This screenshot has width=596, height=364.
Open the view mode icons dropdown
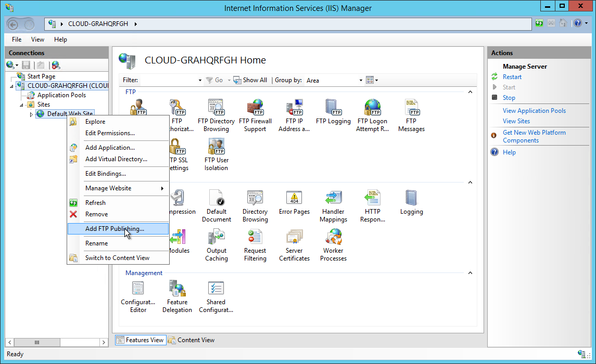(372, 80)
